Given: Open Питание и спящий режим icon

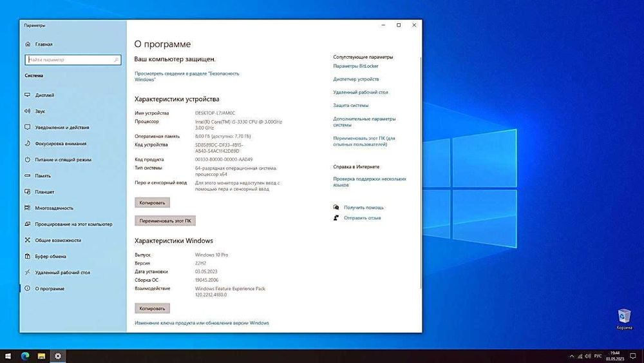Looking at the screenshot, I should [x=28, y=159].
